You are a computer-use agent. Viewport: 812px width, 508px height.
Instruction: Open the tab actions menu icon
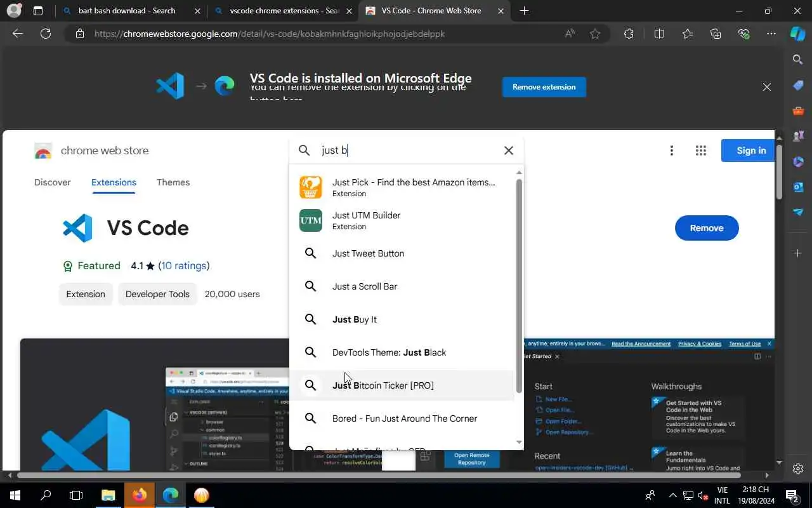pyautogui.click(x=38, y=11)
